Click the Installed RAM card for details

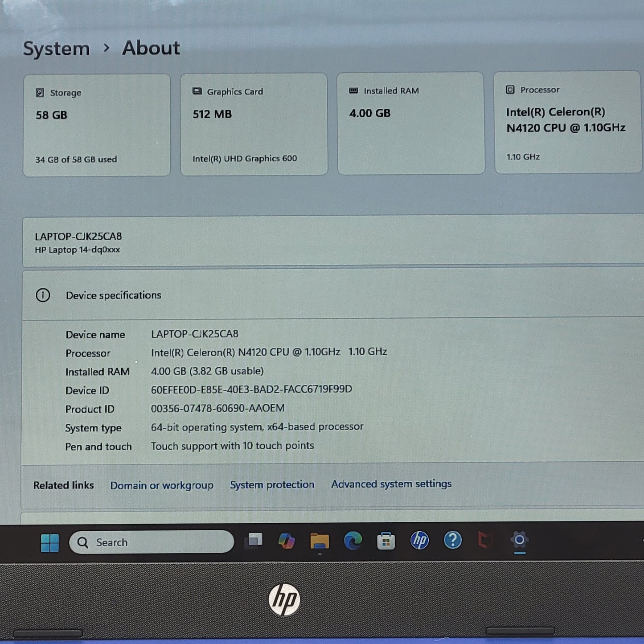pyautogui.click(x=411, y=123)
